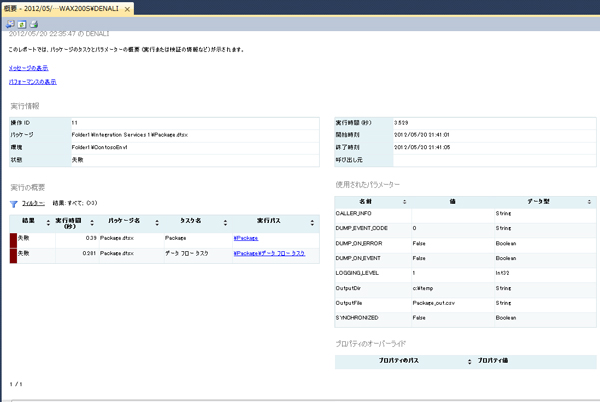
Task: Open the フィルター link
Action: coord(33,203)
